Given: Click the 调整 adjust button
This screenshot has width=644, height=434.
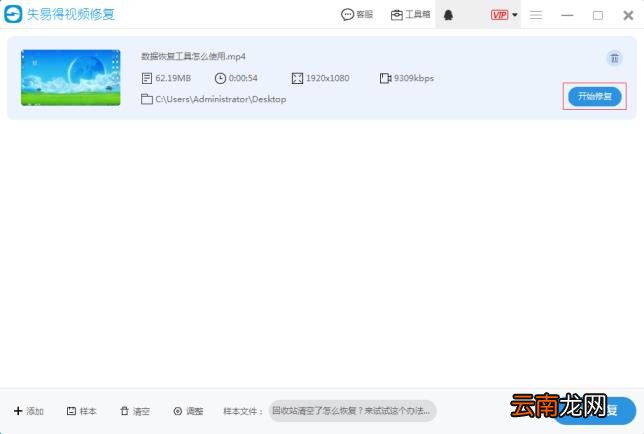Looking at the screenshot, I should pos(188,411).
